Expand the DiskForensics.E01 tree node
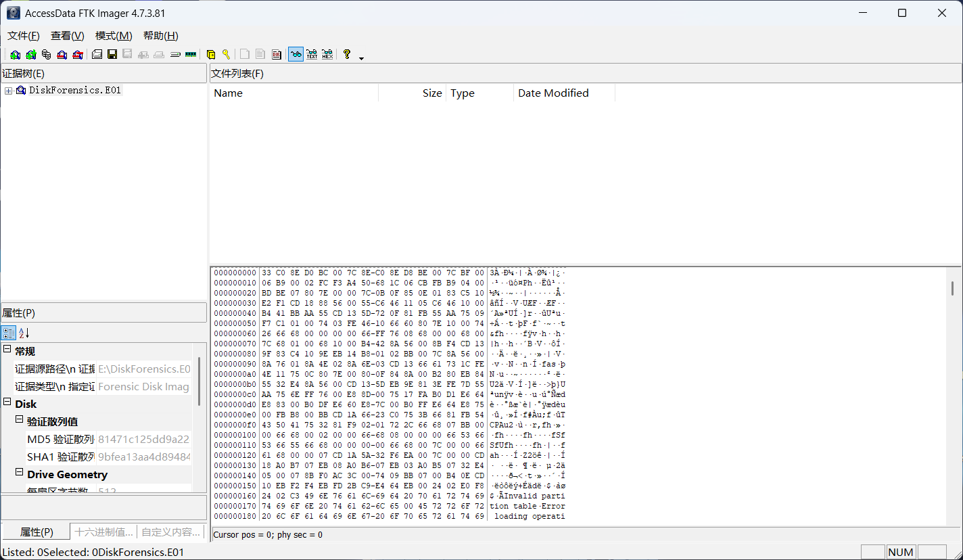Viewport: 963px width, 560px height. pos(8,91)
